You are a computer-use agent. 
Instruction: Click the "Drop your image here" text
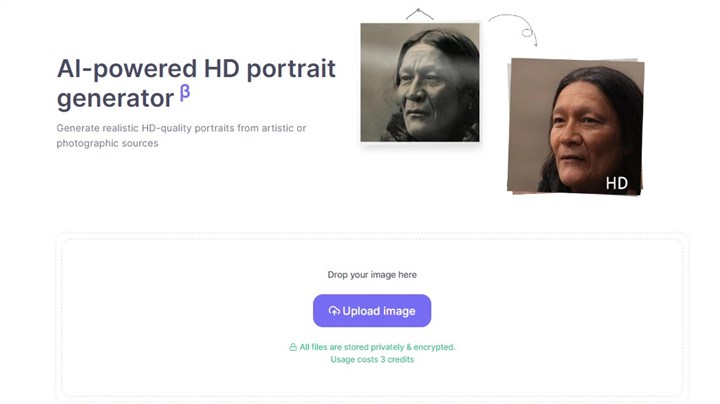pos(372,275)
